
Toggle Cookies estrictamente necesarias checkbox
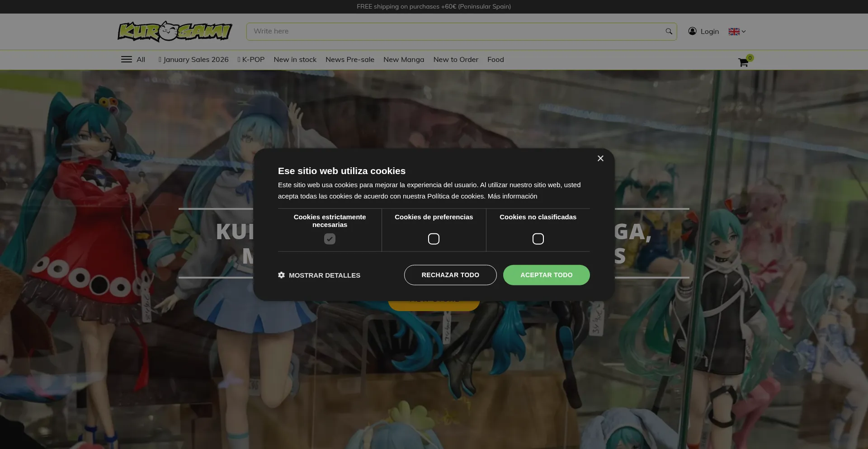pos(329,239)
